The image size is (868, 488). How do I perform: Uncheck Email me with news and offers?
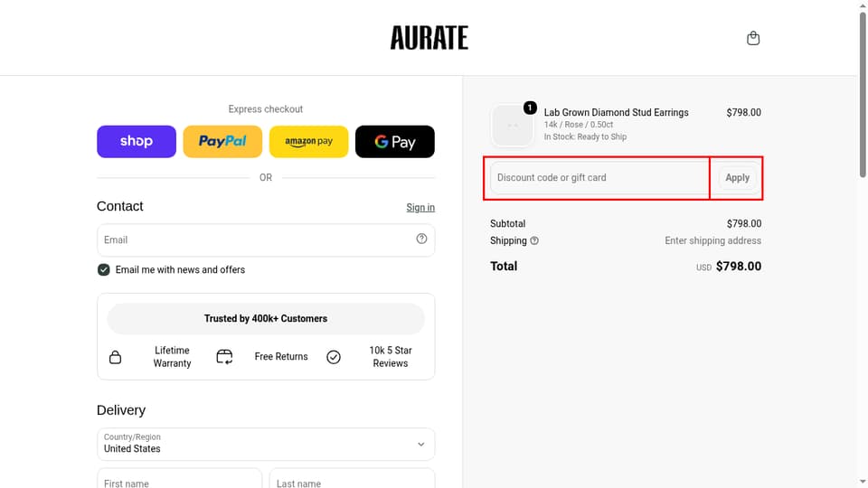(103, 269)
